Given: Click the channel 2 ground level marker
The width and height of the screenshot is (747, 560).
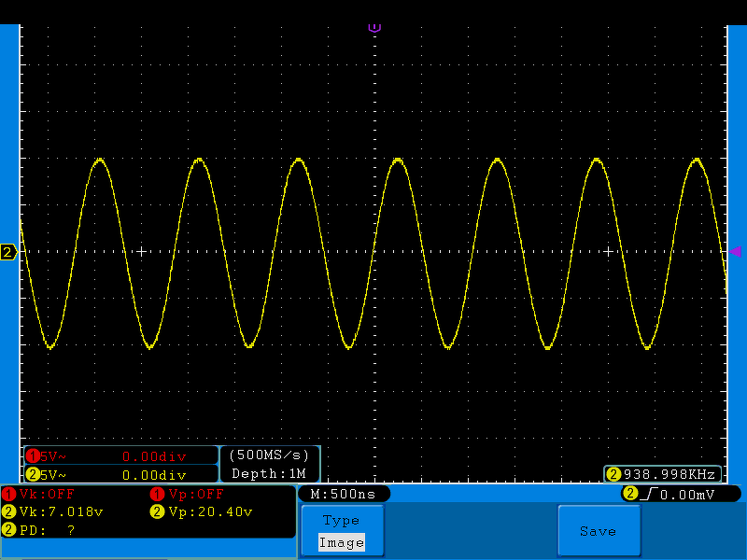Looking at the screenshot, I should click(8, 252).
